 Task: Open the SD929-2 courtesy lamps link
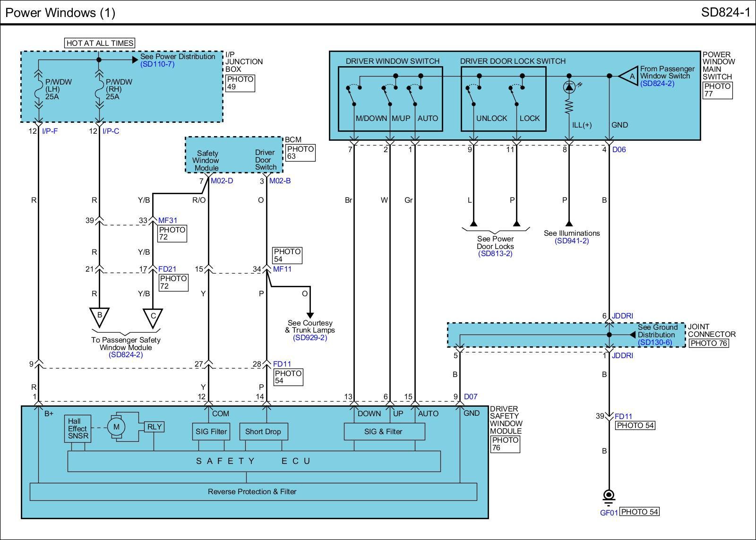pyautogui.click(x=309, y=338)
